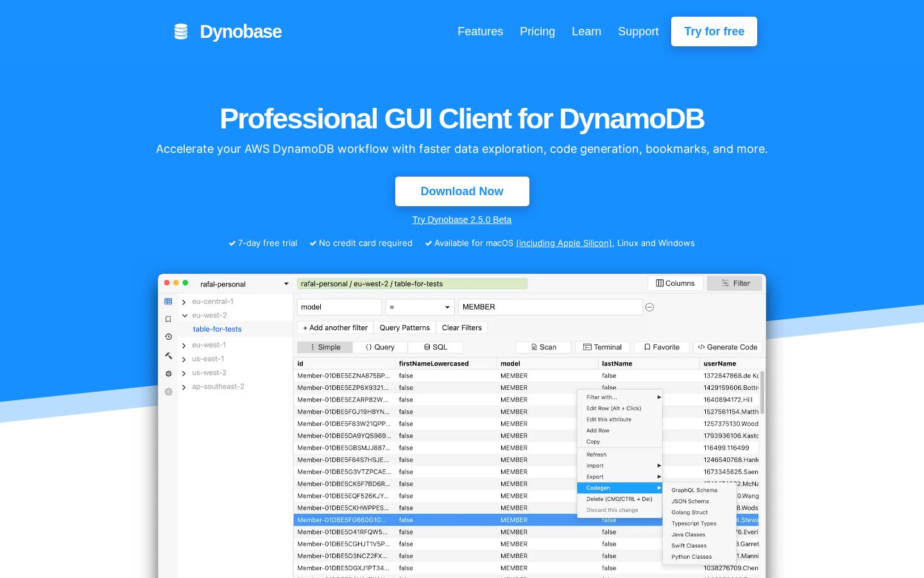Select Golang Struct in Codegen submenu
Screen dimensions: 924x578
click(x=699, y=512)
